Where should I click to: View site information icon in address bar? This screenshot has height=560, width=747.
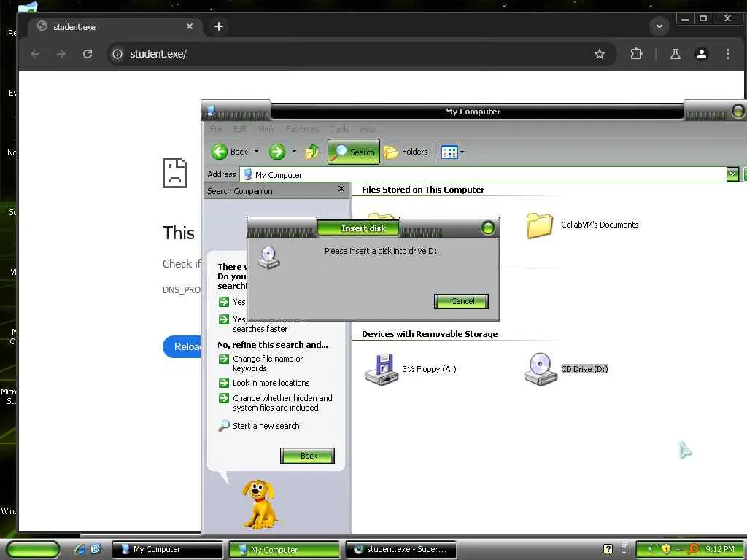coord(117,54)
